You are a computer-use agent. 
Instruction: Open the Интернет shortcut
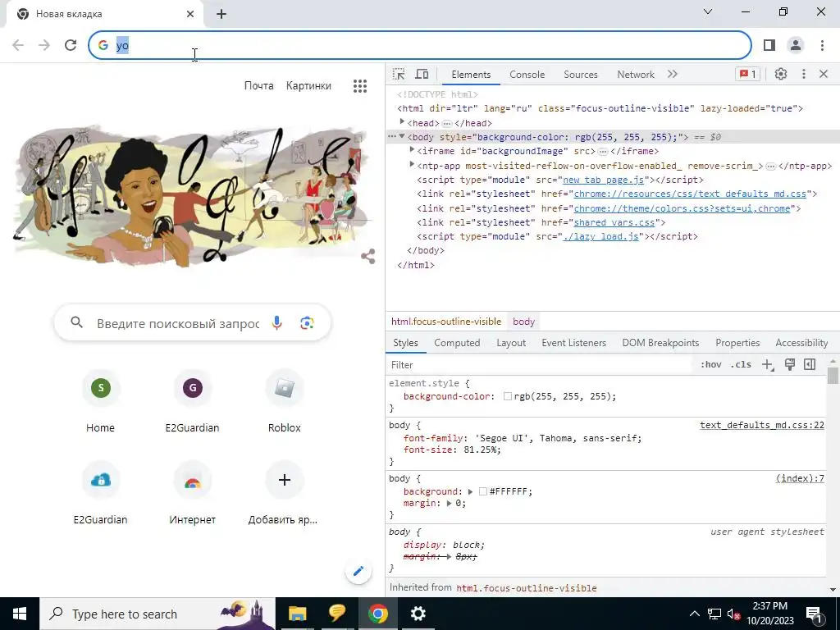[192, 492]
